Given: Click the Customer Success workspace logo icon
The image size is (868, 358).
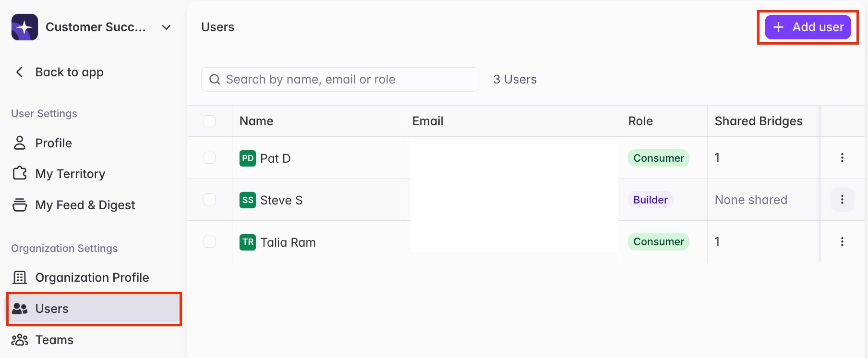Looking at the screenshot, I should point(24,27).
